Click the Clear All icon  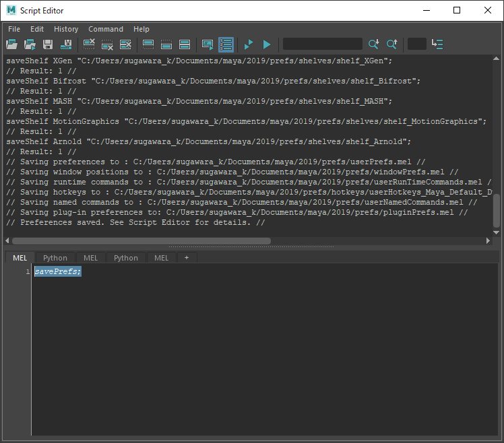click(x=125, y=44)
